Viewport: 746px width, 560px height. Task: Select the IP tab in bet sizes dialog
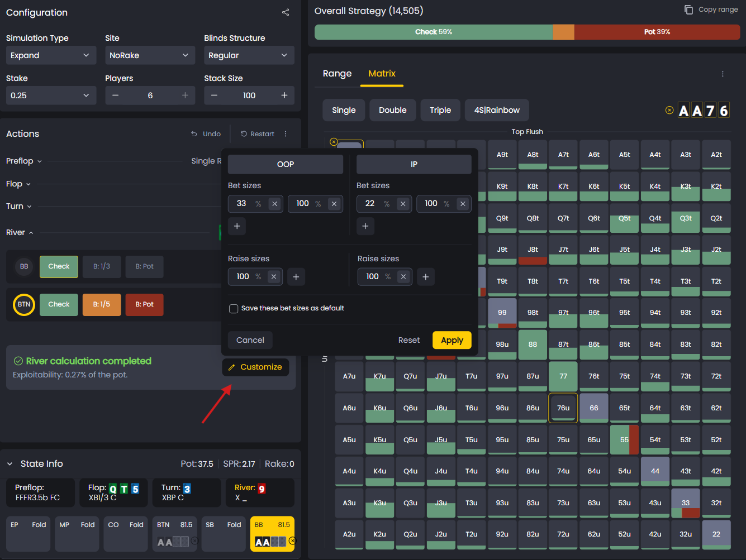click(x=414, y=164)
